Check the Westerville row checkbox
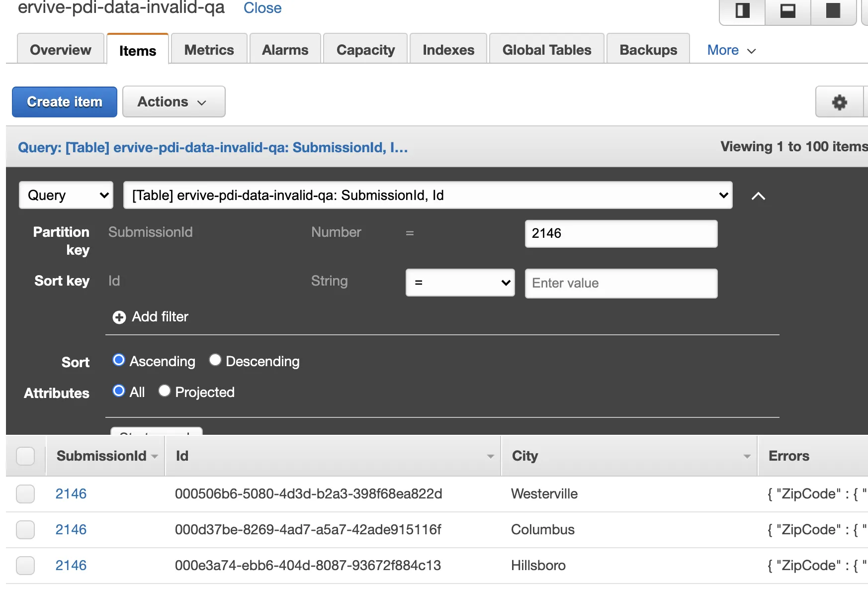The image size is (868, 590). 25,494
